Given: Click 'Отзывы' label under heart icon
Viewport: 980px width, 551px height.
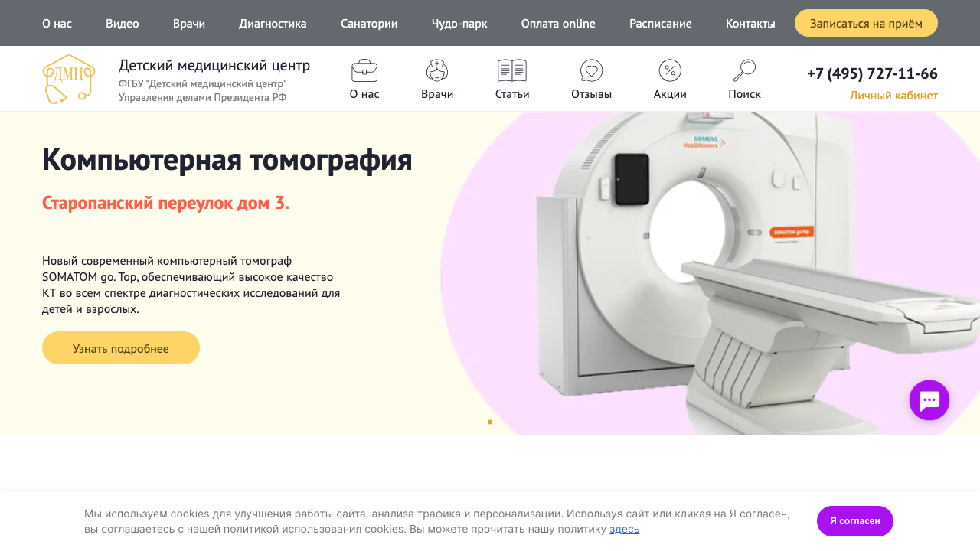Looking at the screenshot, I should coord(591,94).
